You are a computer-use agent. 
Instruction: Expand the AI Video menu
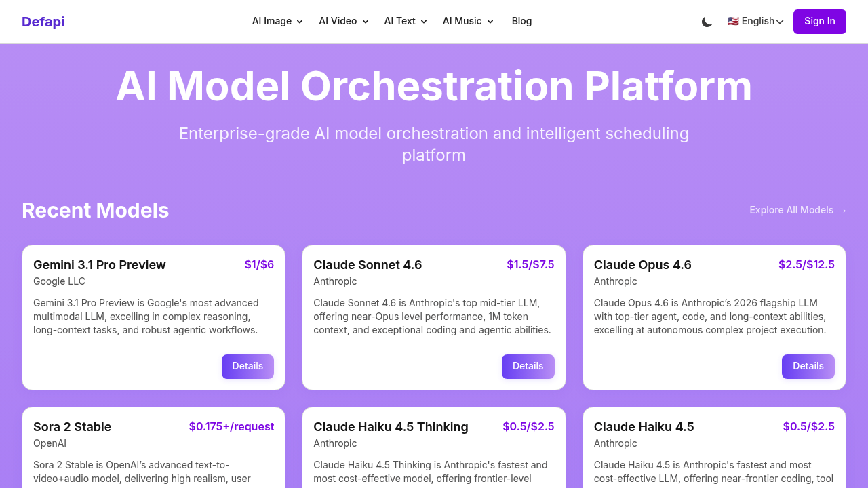pyautogui.click(x=344, y=21)
